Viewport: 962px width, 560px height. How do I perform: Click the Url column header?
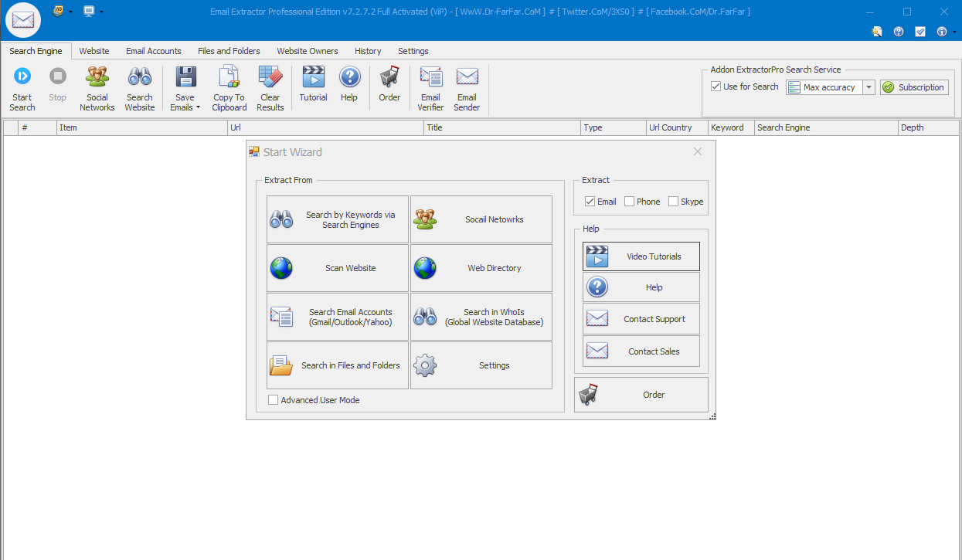[326, 127]
